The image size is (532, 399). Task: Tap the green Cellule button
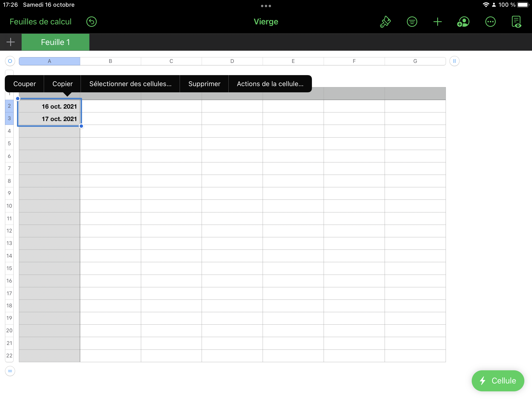point(498,381)
